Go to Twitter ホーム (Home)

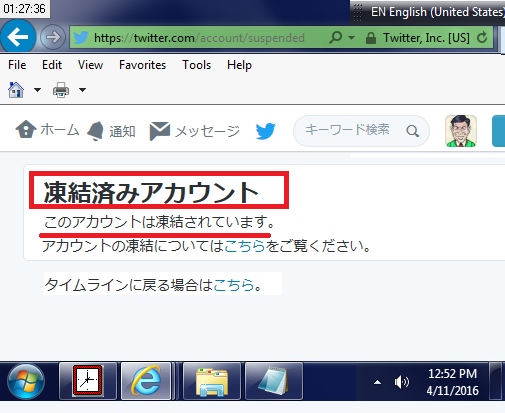(x=47, y=130)
